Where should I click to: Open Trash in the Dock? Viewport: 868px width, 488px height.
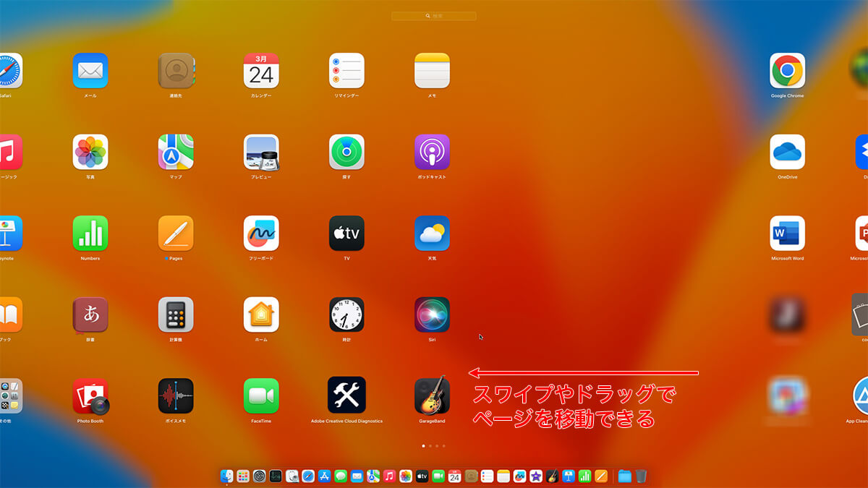(x=641, y=476)
